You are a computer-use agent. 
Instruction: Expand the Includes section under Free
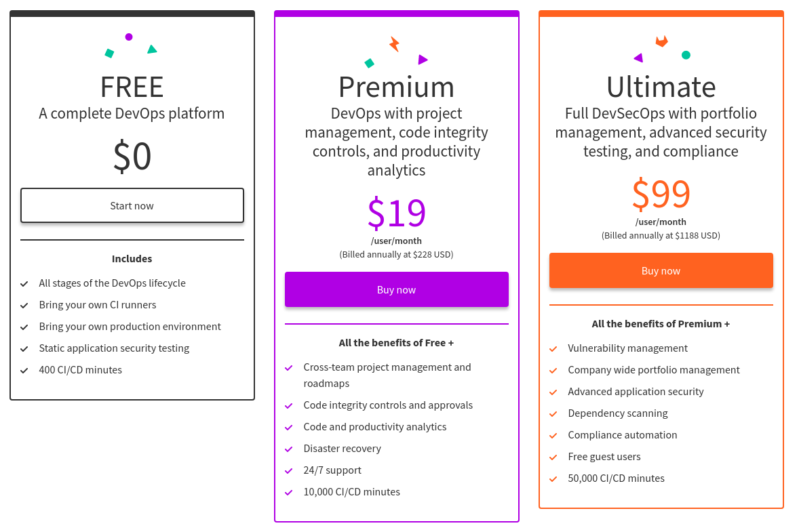(132, 258)
